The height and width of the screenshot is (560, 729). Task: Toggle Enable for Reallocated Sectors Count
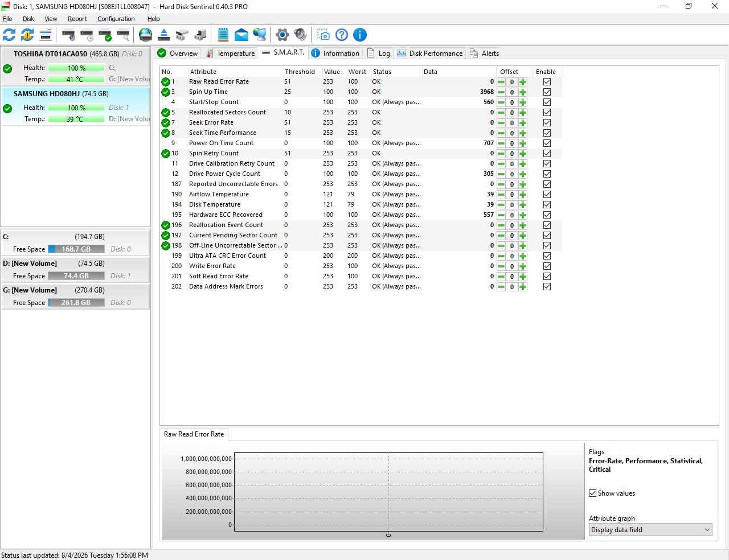click(547, 113)
